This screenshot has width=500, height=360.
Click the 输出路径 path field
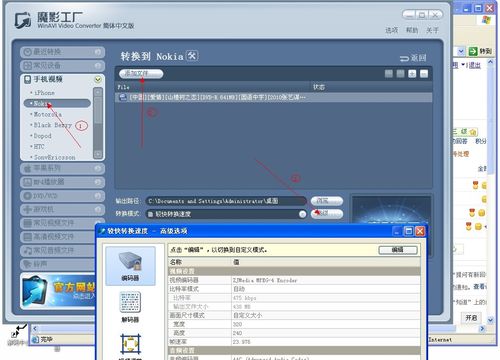226,201
